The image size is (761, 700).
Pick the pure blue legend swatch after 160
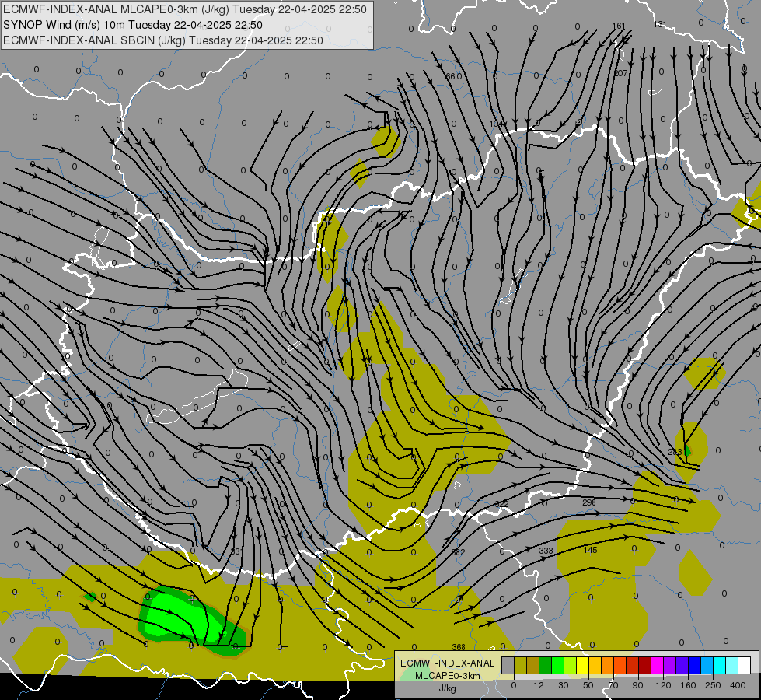coord(695,665)
